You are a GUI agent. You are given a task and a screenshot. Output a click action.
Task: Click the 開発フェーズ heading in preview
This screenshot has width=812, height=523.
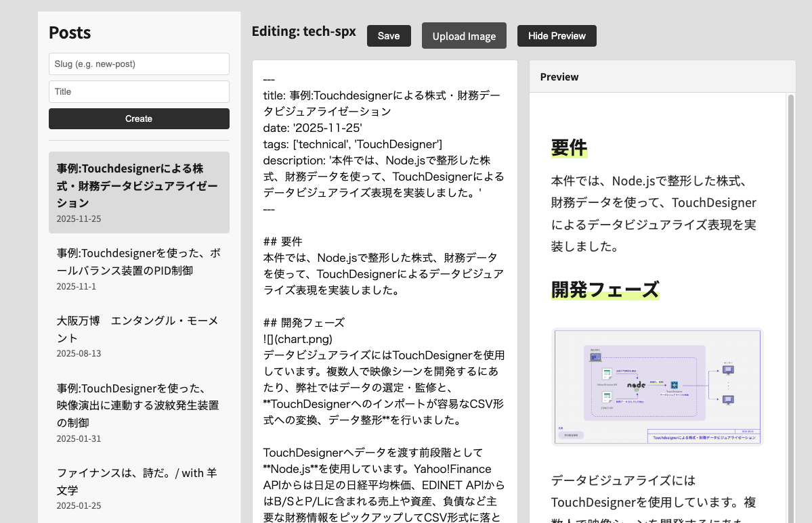tap(605, 290)
